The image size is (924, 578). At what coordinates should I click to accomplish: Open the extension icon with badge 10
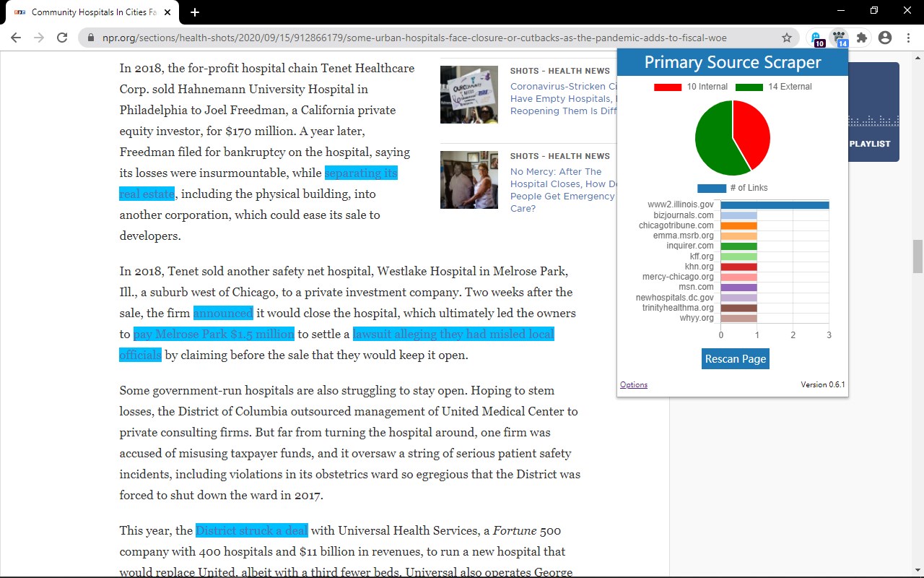(x=816, y=38)
